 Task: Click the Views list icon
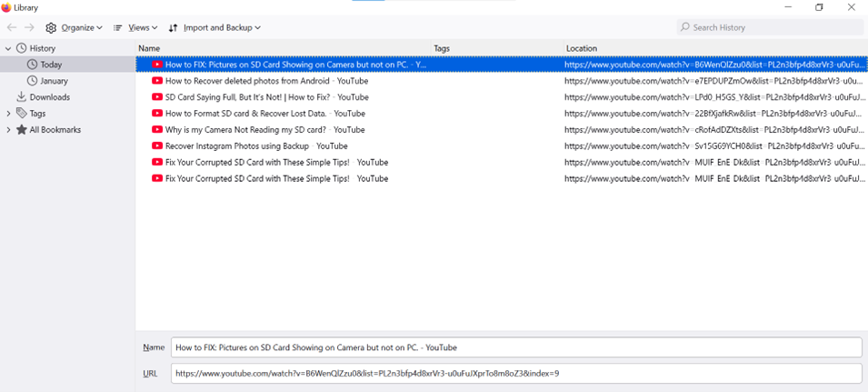click(118, 27)
